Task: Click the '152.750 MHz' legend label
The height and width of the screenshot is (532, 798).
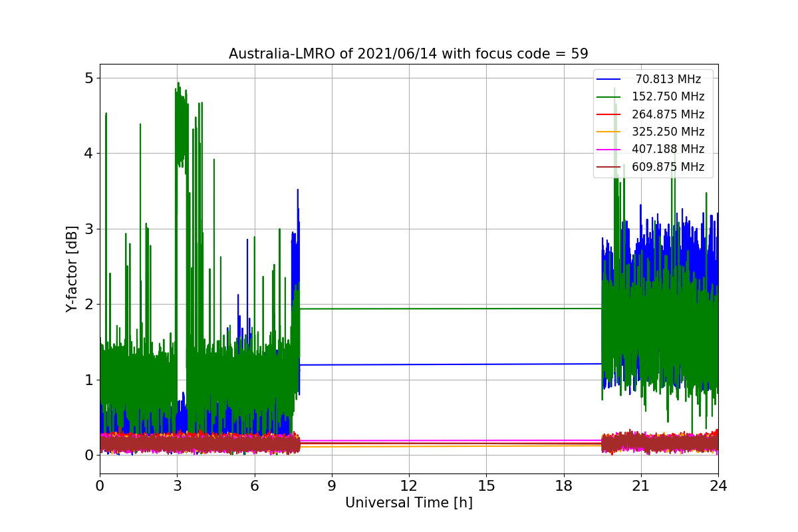Action: (x=668, y=96)
